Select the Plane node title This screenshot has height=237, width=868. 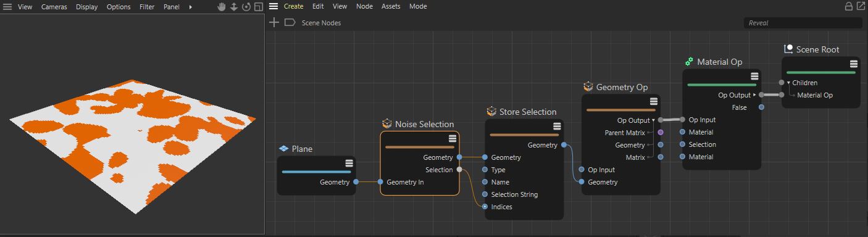(x=302, y=149)
